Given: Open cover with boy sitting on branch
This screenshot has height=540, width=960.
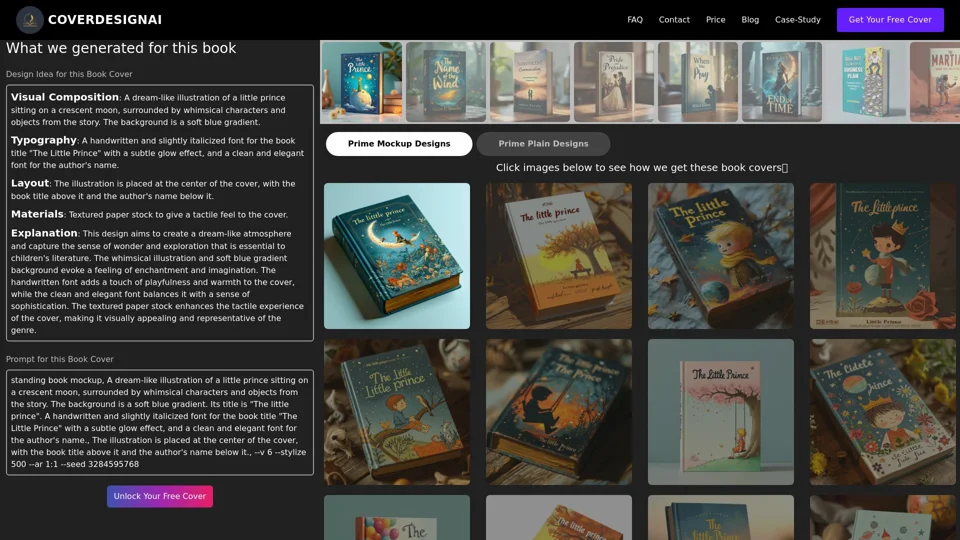Looking at the screenshot, I should click(x=397, y=412).
